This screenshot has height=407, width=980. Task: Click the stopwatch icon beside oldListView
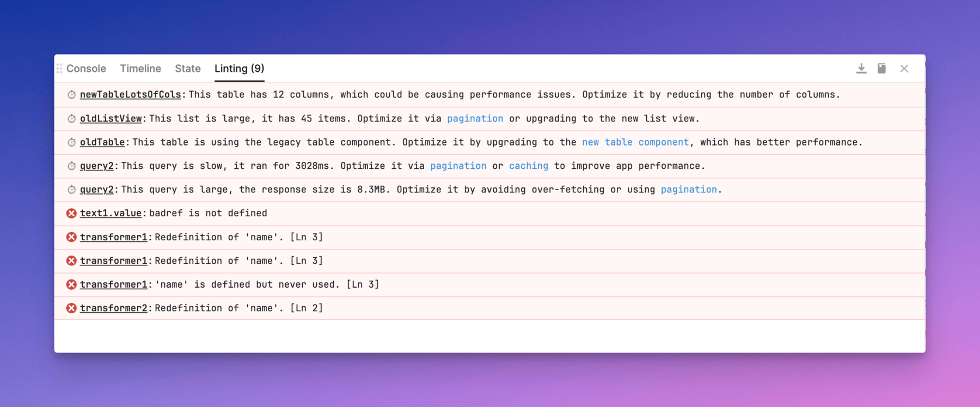click(71, 119)
